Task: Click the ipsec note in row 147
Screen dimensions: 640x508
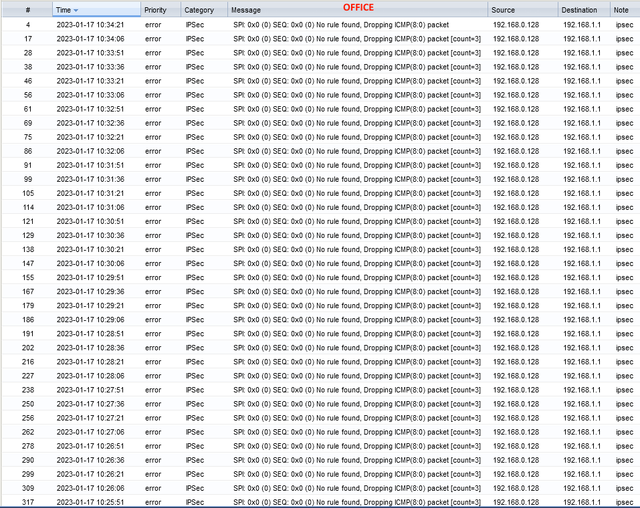Action: (x=624, y=264)
